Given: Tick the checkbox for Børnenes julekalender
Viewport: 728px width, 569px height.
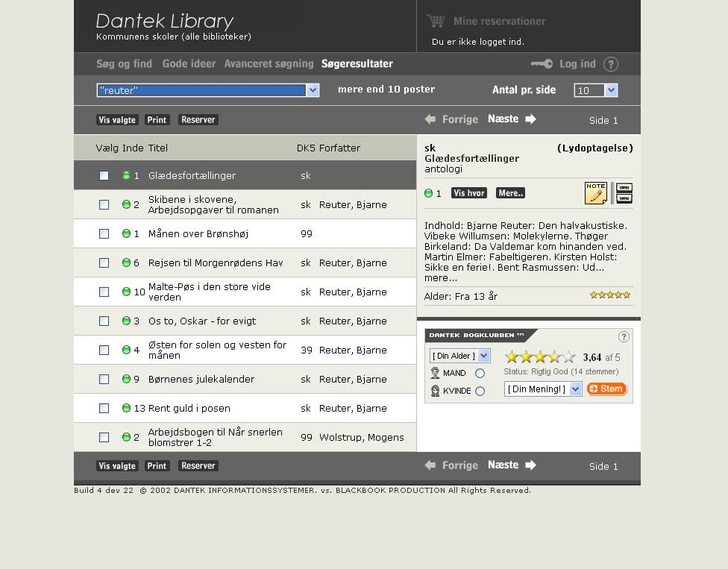Looking at the screenshot, I should (x=104, y=379).
